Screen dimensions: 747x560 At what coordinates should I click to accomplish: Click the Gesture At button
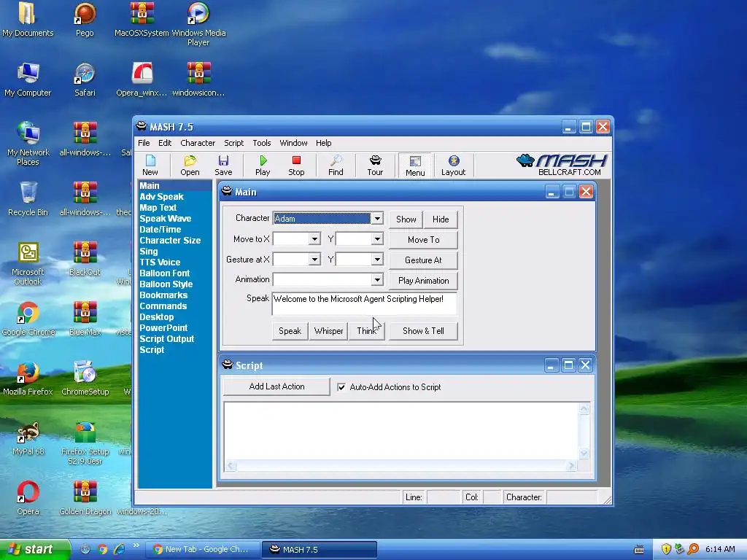click(424, 260)
